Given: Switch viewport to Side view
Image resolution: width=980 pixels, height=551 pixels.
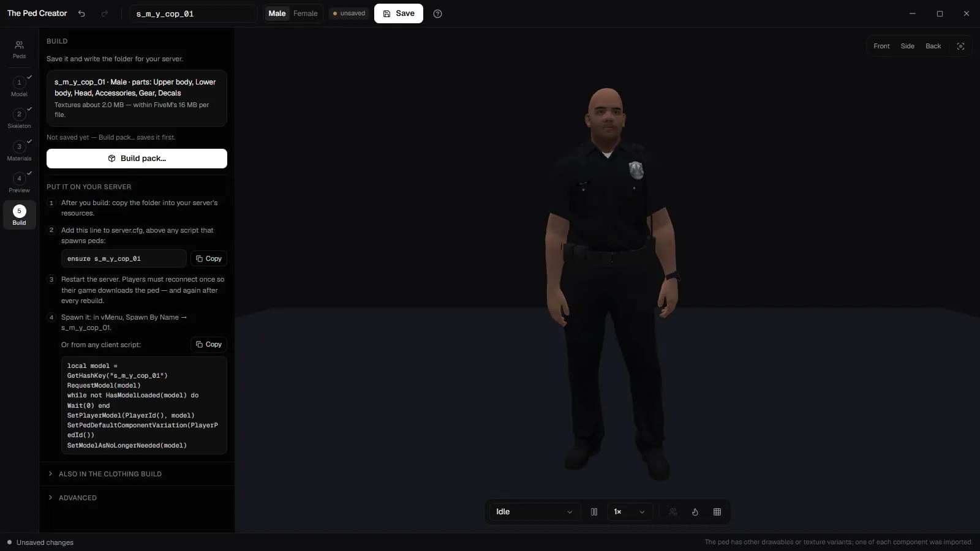Looking at the screenshot, I should point(907,46).
